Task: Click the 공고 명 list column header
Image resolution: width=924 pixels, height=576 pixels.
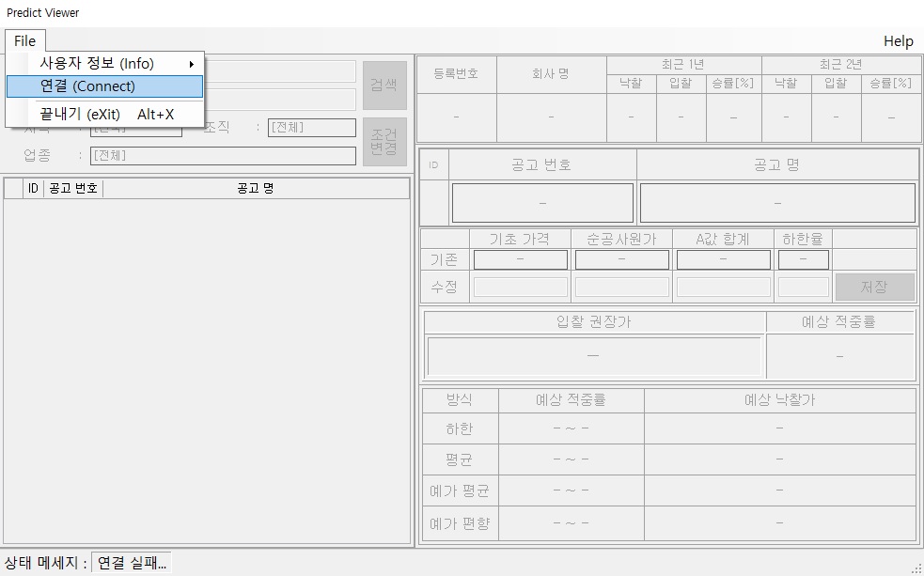Action: [x=255, y=189]
